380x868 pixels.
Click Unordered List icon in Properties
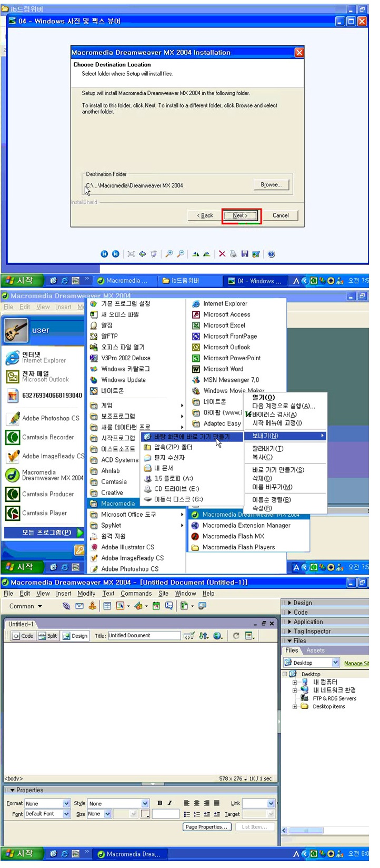coord(187,814)
